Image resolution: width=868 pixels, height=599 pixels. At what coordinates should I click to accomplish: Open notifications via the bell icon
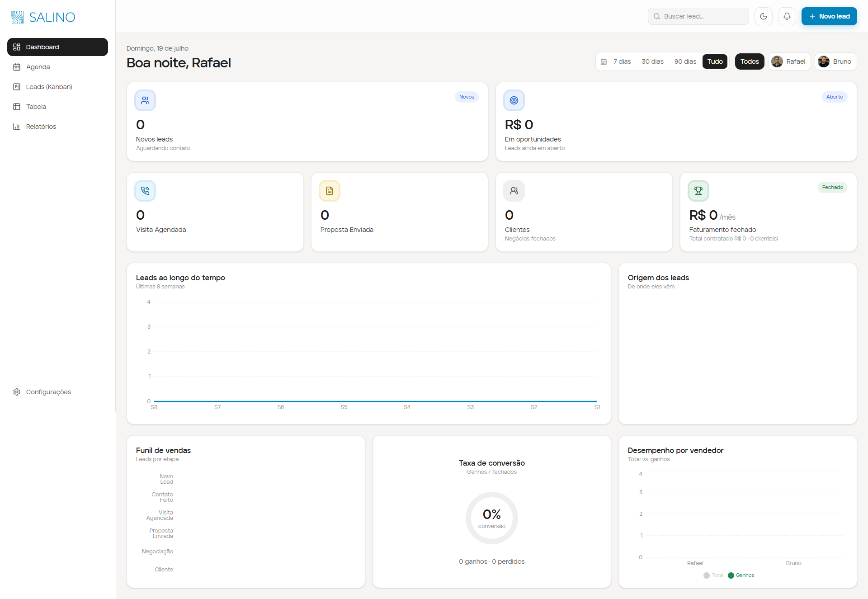pos(787,16)
